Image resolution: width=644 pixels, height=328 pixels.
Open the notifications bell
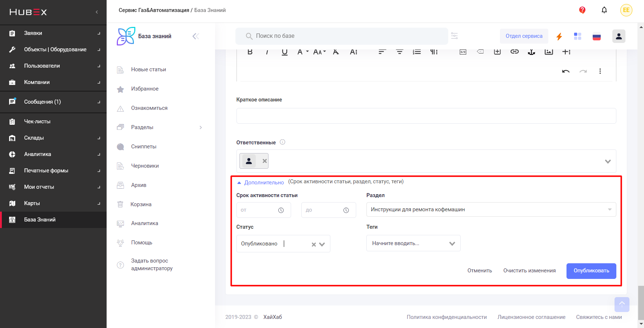pyautogui.click(x=604, y=10)
